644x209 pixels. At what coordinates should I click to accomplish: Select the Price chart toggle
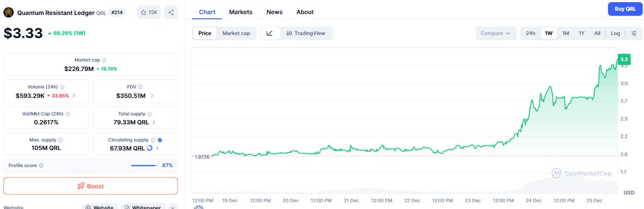pyautogui.click(x=205, y=33)
